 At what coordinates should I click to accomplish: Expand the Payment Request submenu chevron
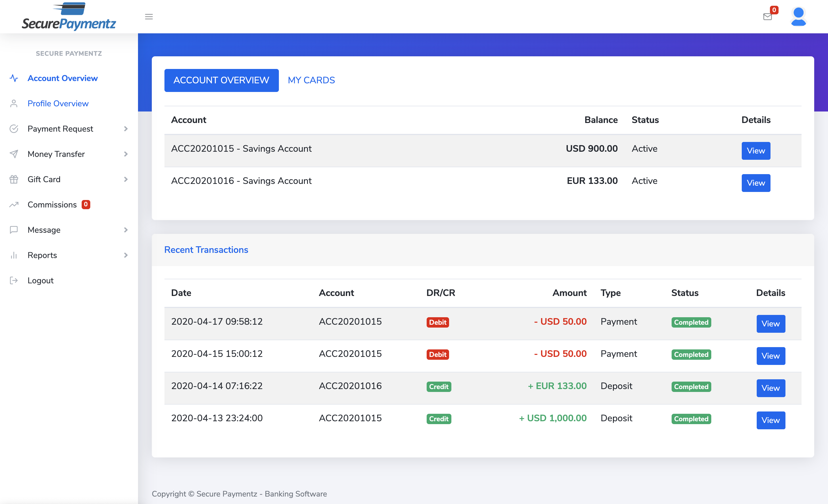pos(126,129)
